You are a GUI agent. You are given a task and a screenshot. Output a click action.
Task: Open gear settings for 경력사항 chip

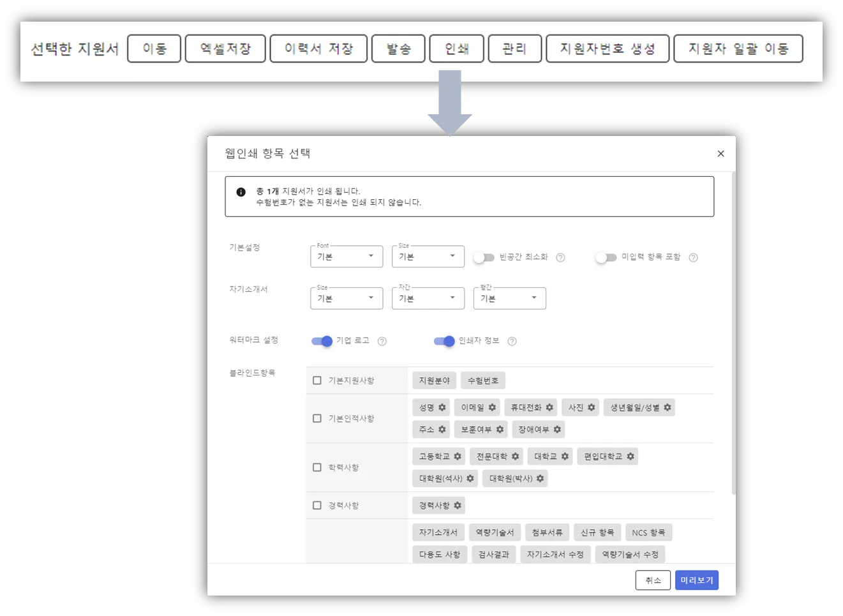(458, 506)
